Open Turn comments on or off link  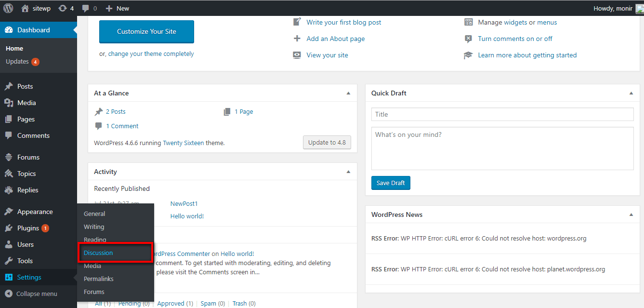[515, 39]
